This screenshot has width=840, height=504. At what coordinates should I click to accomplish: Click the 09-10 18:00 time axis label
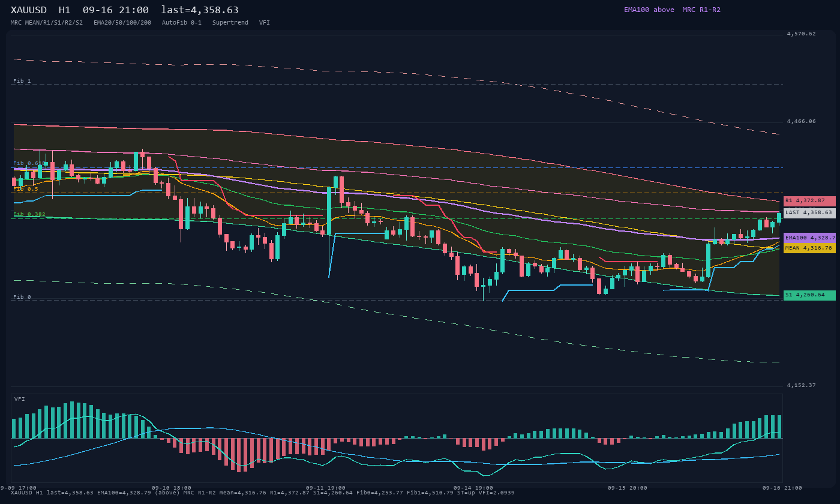coord(172,488)
